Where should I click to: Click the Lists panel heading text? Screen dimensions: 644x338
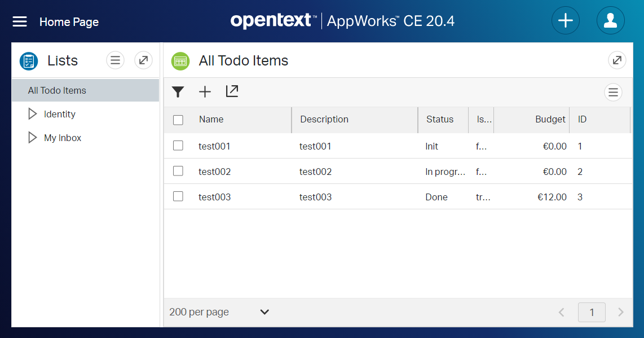click(x=63, y=61)
